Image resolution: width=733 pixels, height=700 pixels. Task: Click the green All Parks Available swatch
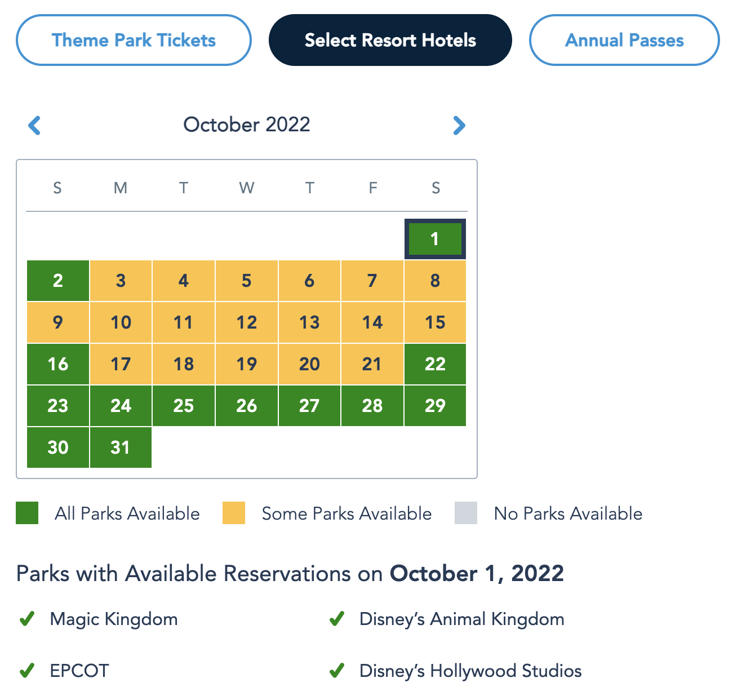pyautogui.click(x=27, y=513)
